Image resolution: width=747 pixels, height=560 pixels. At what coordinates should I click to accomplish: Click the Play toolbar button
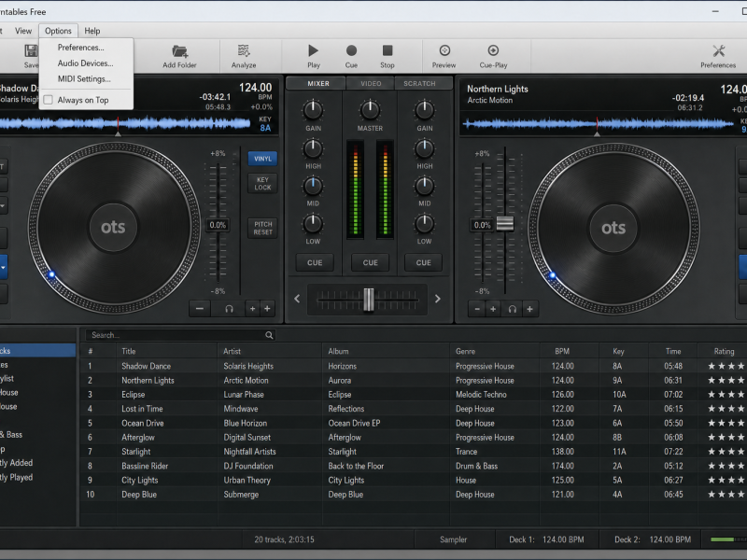click(x=314, y=56)
